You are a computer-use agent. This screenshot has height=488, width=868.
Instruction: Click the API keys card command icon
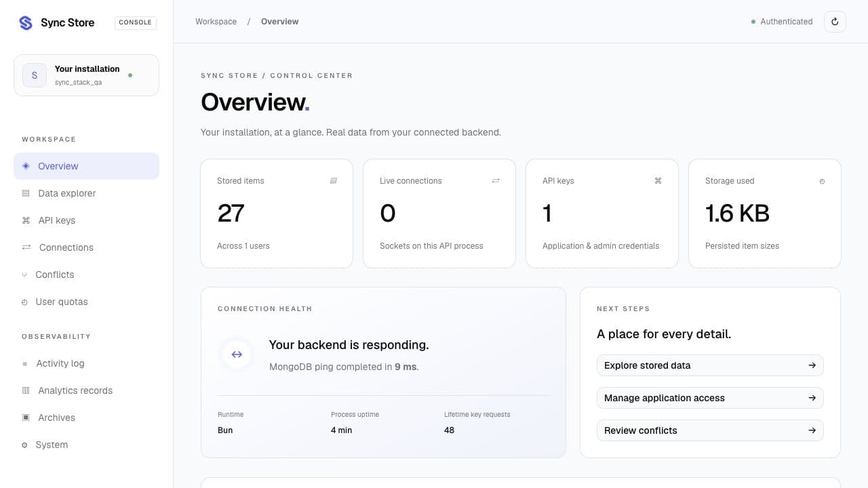coord(658,181)
